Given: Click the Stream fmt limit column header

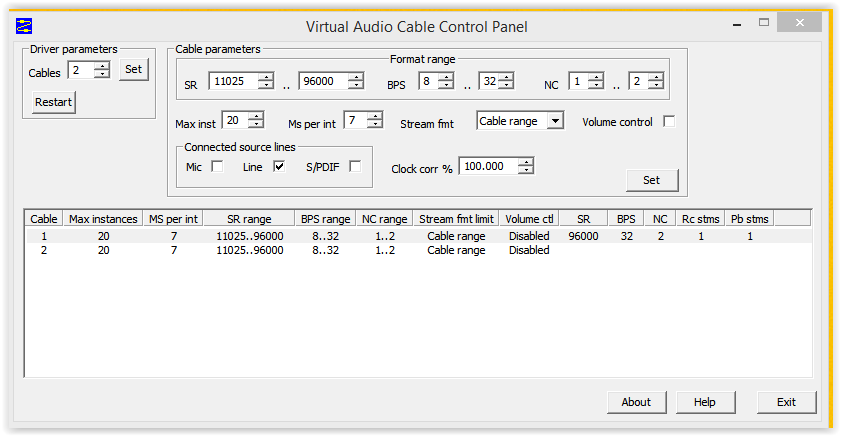Looking at the screenshot, I should pyautogui.click(x=456, y=219).
